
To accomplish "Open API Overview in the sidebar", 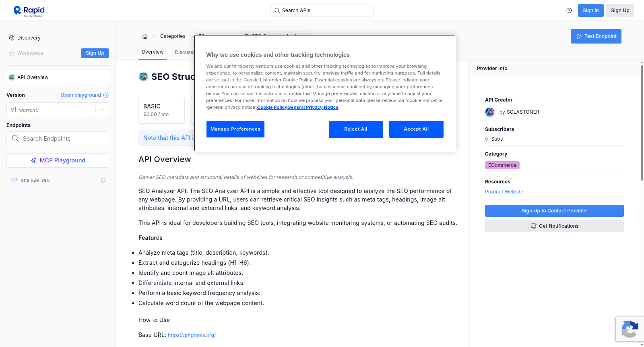I will (x=58, y=77).
